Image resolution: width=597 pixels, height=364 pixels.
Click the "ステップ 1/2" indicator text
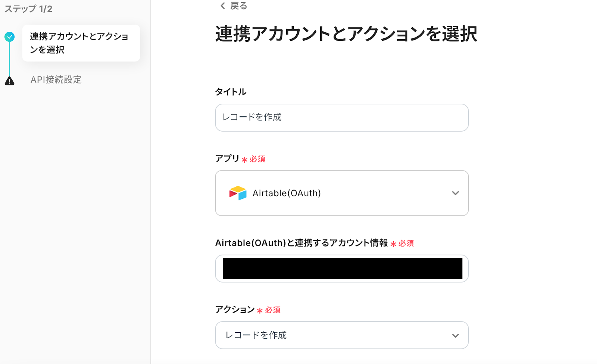pos(28,9)
